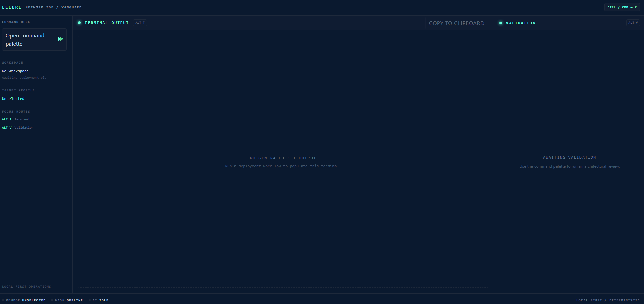Click the WASM Offline status indicator
The height and width of the screenshot is (304, 644).
67,300
